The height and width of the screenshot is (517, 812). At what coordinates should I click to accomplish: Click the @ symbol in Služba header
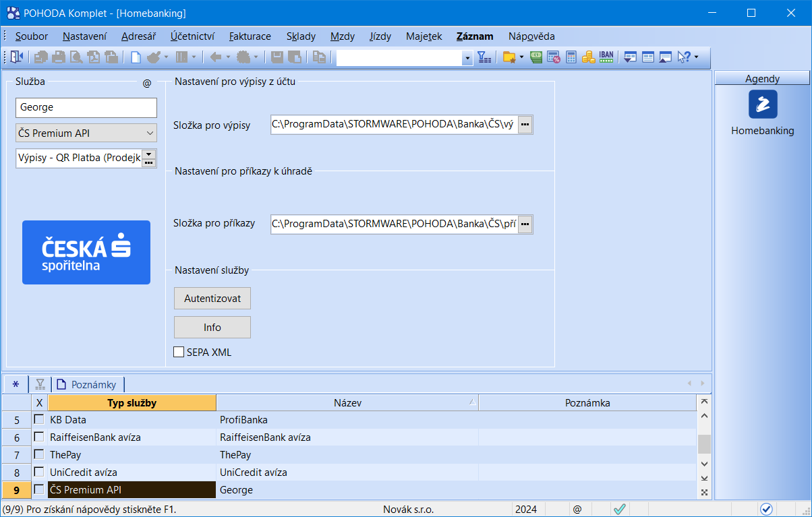pos(147,83)
